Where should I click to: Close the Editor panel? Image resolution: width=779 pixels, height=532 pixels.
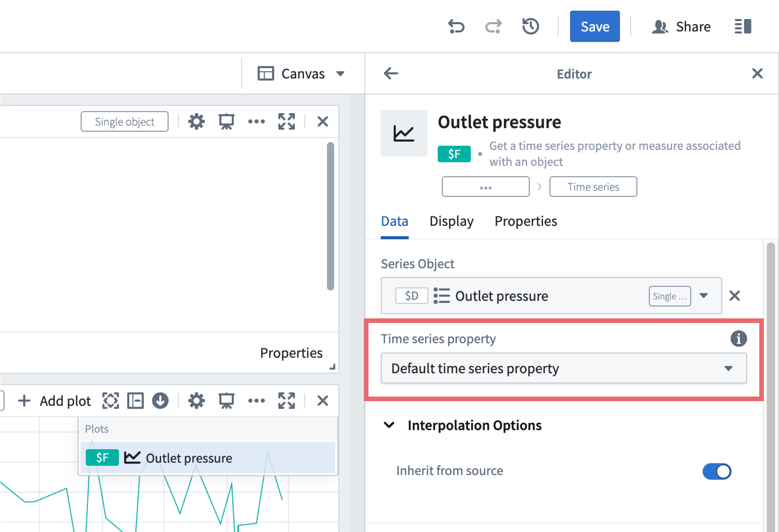click(x=757, y=73)
